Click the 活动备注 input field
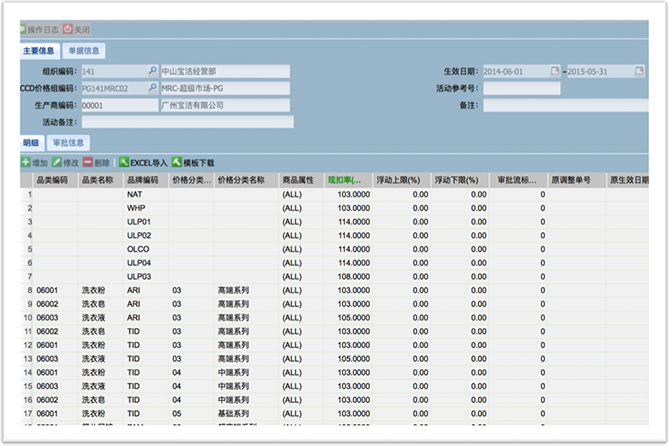 [187, 122]
